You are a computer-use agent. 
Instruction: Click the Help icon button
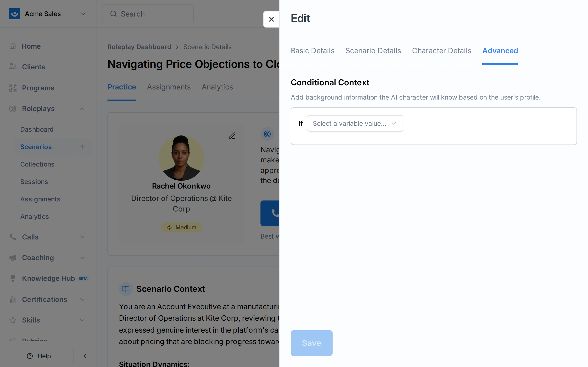(29, 356)
